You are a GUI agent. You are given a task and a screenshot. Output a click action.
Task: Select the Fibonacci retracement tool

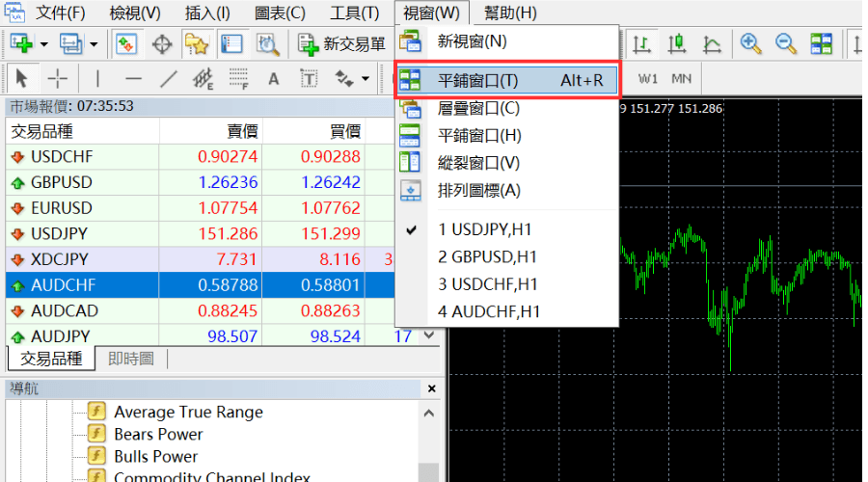coord(238,79)
